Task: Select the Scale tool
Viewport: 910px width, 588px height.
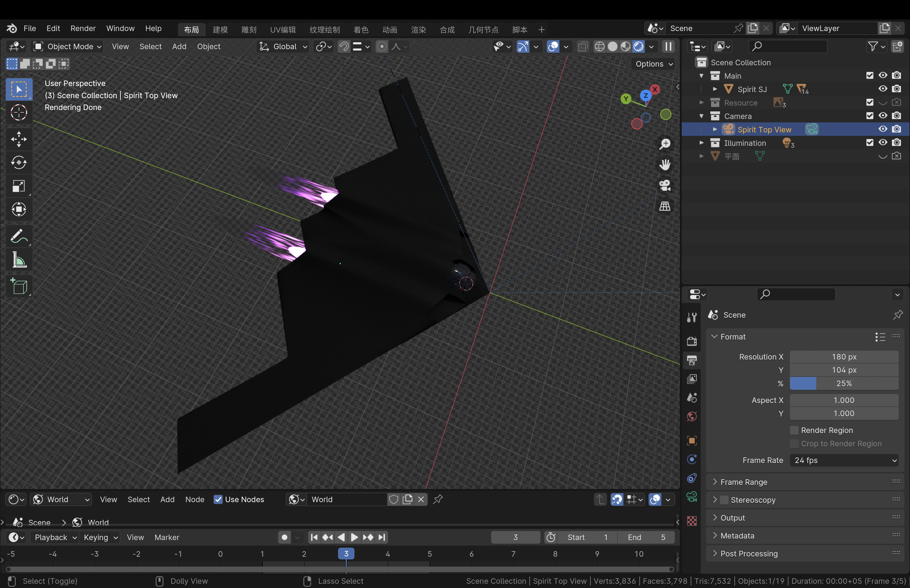Action: pos(19,186)
